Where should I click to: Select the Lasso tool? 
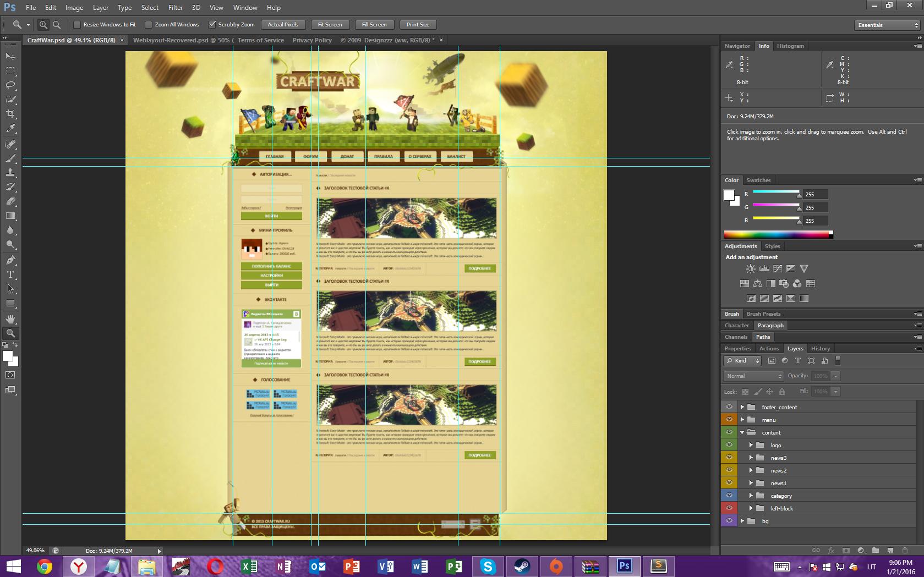pyautogui.click(x=10, y=85)
